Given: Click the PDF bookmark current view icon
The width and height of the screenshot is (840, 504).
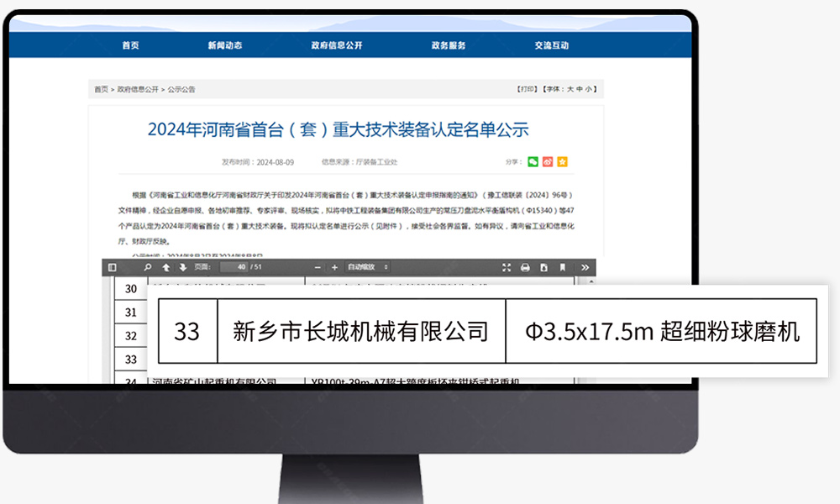Looking at the screenshot, I should pyautogui.click(x=562, y=267).
